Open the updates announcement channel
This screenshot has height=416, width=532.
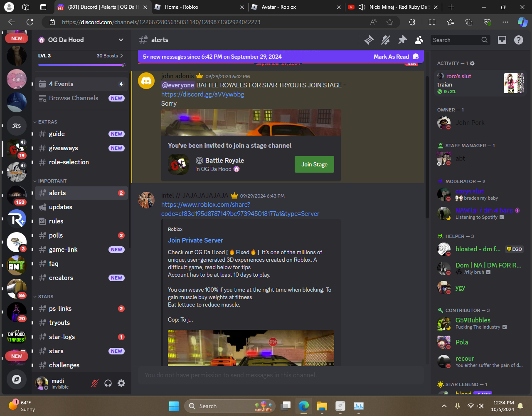(81, 207)
